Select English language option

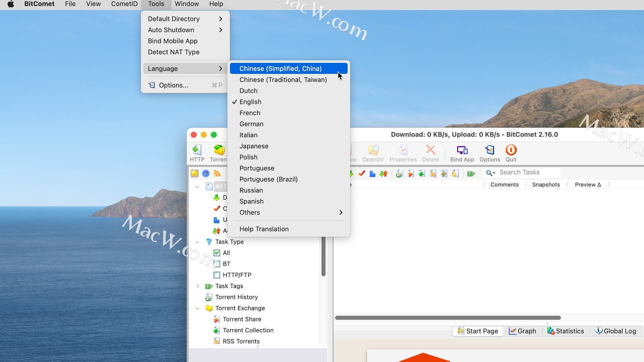pos(289,102)
